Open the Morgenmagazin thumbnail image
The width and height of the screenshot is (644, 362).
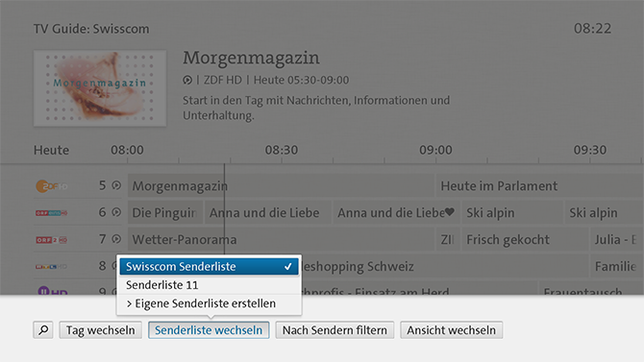click(x=100, y=88)
